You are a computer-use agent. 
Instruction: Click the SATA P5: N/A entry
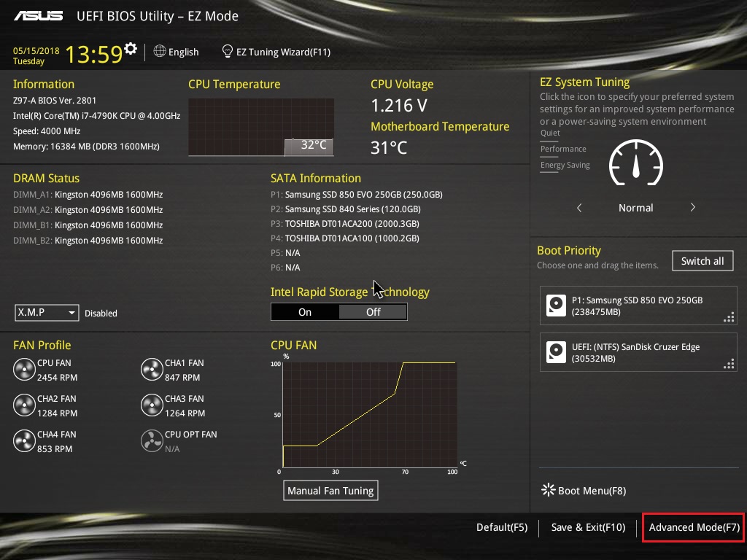[285, 253]
